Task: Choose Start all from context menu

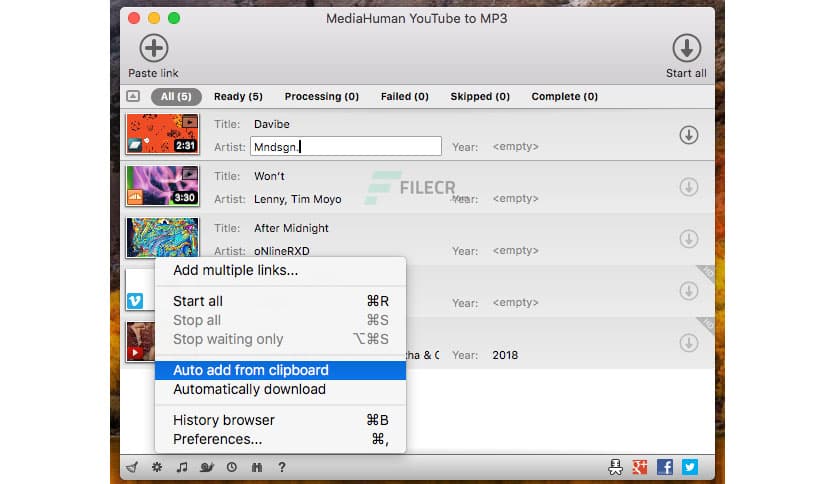Action: coord(280,301)
